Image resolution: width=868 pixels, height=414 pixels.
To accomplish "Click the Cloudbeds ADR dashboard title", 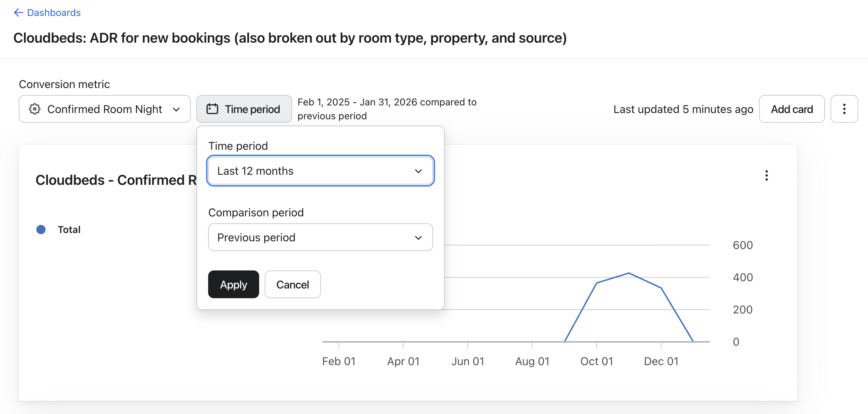I will point(290,38).
